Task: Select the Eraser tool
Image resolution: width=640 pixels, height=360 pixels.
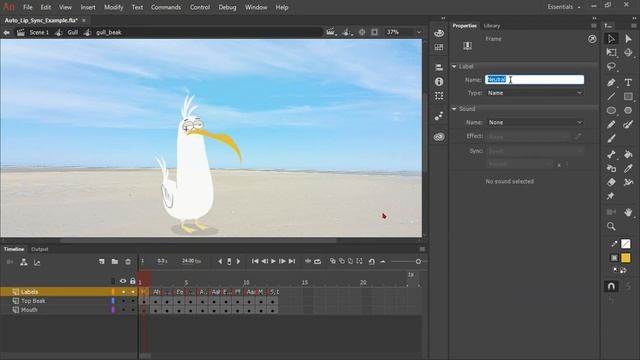Action: coord(611,182)
